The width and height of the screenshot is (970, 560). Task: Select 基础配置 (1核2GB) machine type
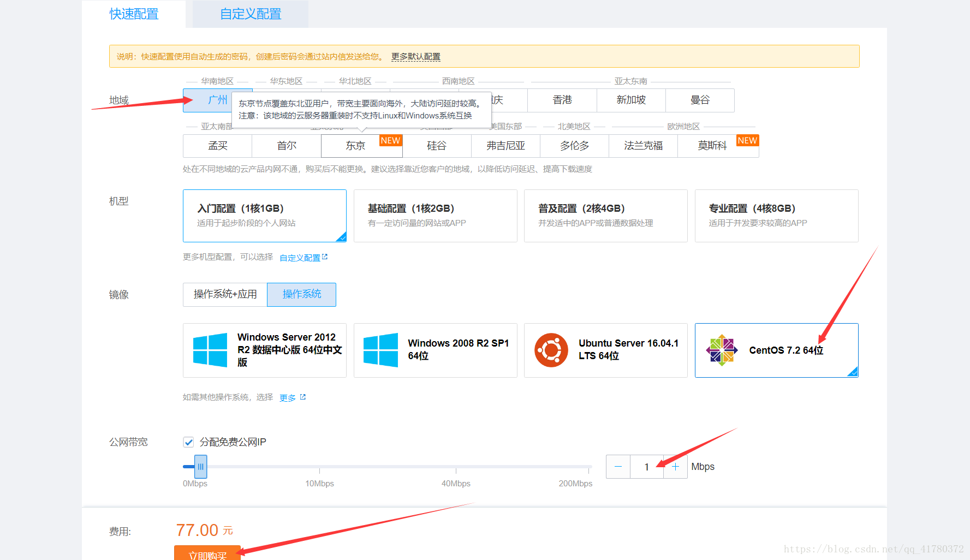tap(436, 216)
